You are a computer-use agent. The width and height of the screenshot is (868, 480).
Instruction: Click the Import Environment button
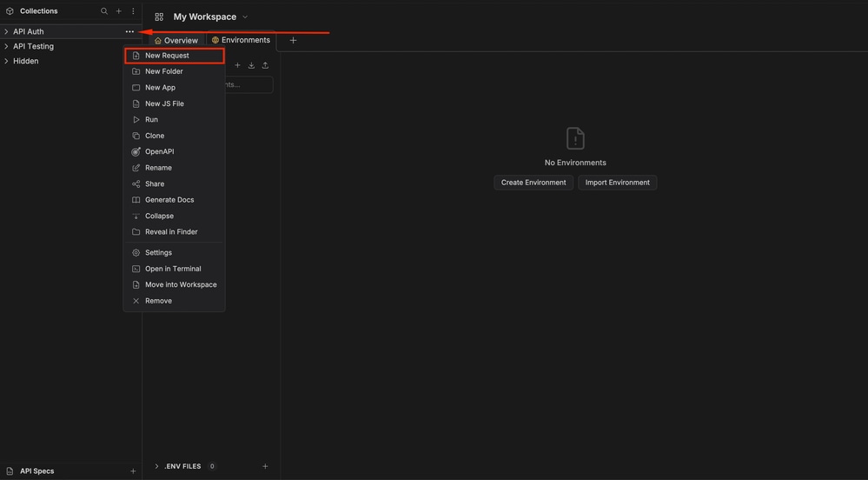[x=617, y=183]
